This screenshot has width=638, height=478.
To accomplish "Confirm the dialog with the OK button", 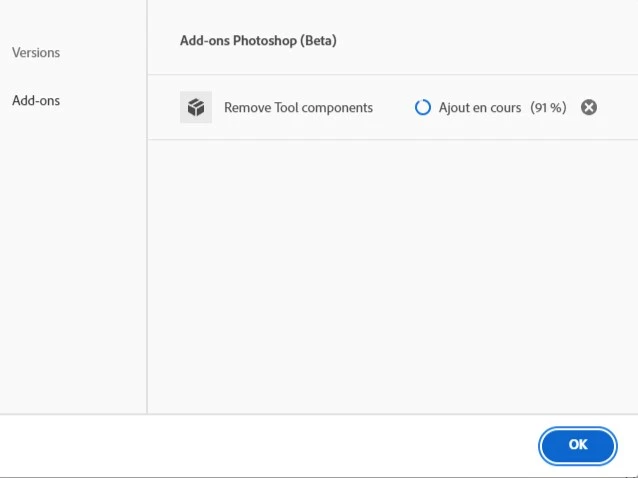I will click(x=577, y=445).
